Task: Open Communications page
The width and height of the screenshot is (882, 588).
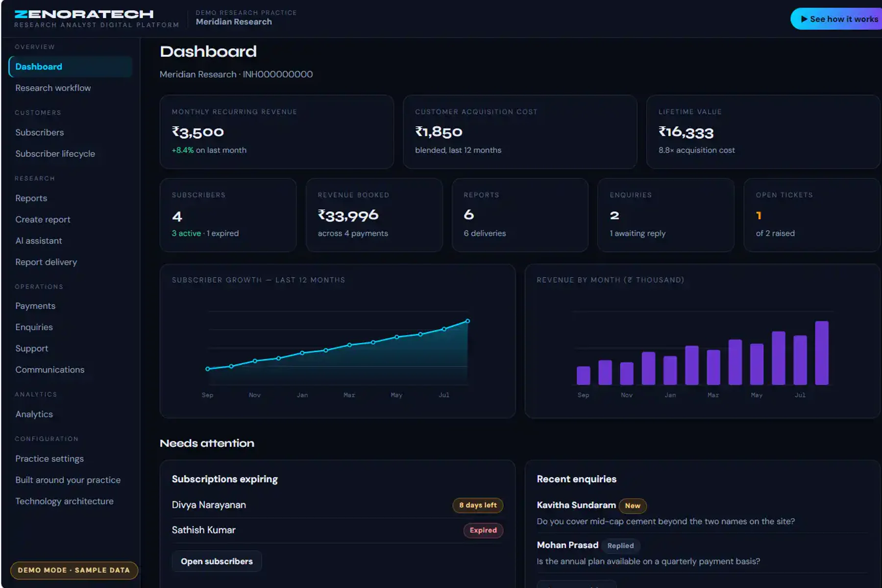Action: [50, 369]
